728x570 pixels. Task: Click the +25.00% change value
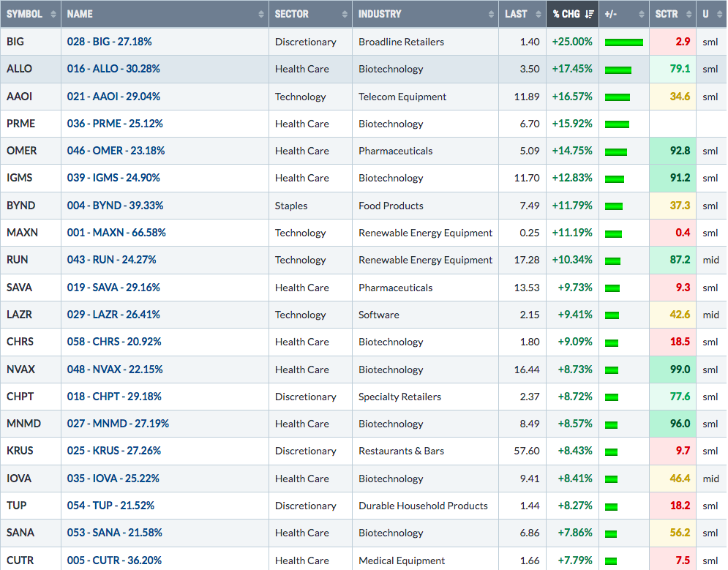[x=572, y=41]
